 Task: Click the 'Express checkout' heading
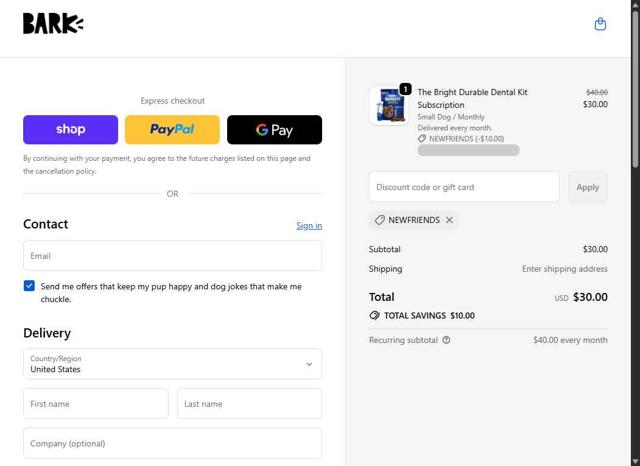(172, 101)
